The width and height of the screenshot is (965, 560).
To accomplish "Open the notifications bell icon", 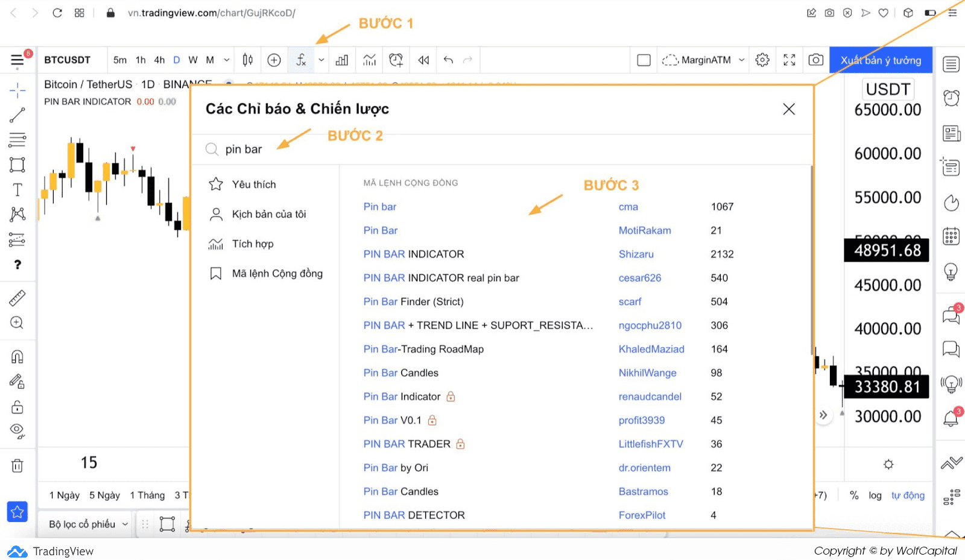I will (x=951, y=418).
